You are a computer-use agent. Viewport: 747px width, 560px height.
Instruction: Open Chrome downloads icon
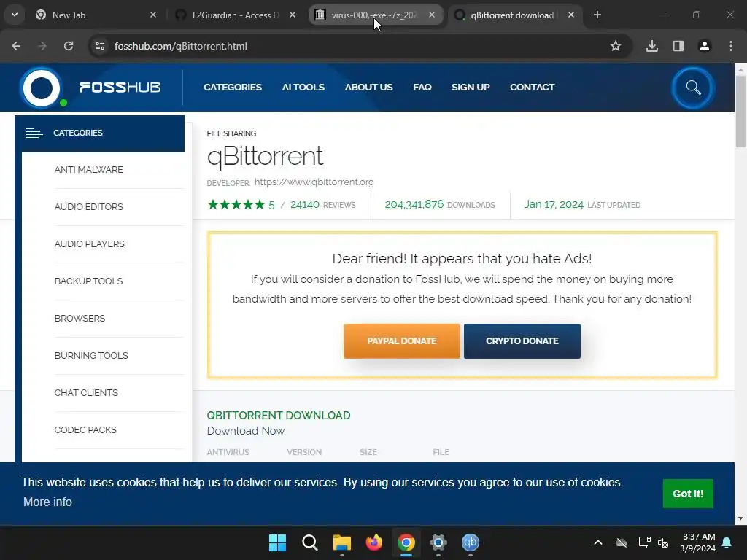point(652,46)
